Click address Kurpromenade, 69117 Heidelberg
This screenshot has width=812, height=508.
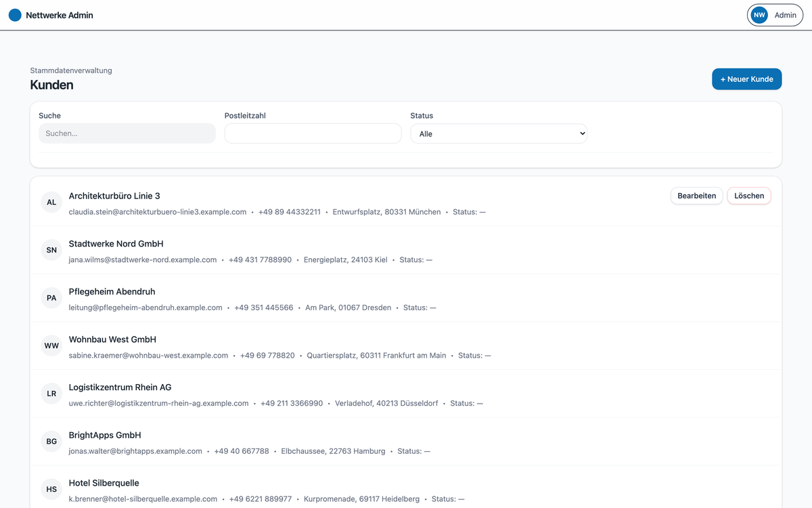pyautogui.click(x=361, y=499)
